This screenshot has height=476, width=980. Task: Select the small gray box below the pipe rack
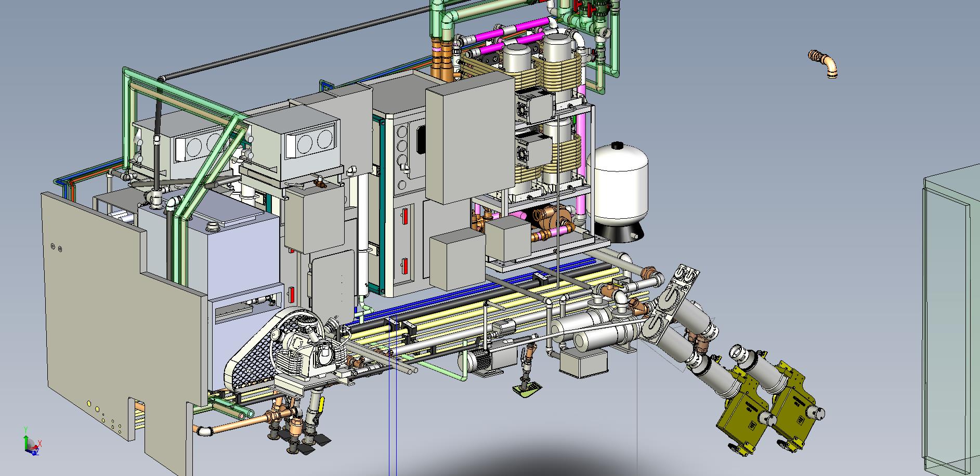coord(583,362)
